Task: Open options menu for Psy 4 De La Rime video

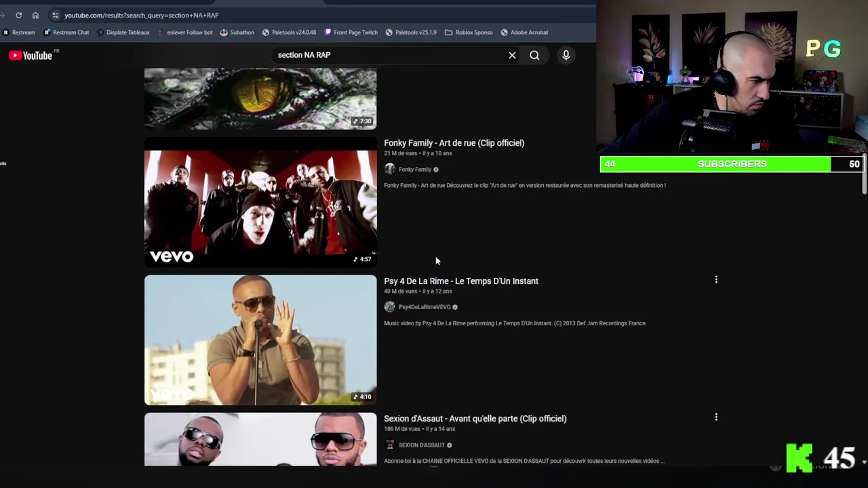Action: coord(716,279)
